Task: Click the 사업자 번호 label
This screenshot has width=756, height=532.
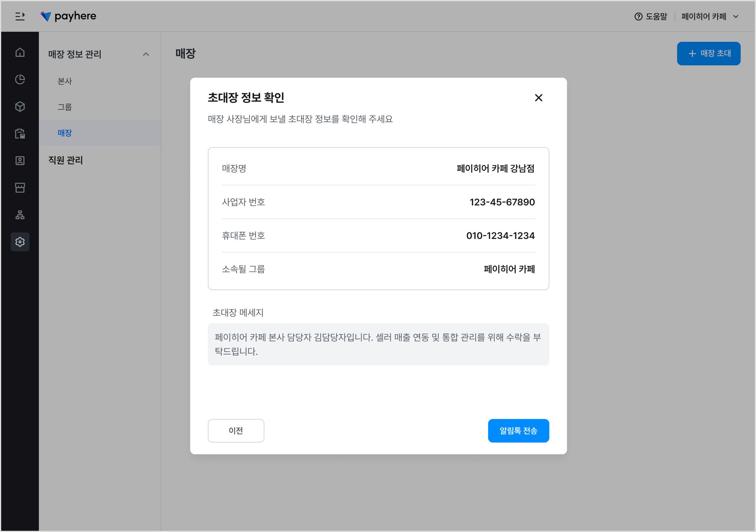Action: pos(243,202)
